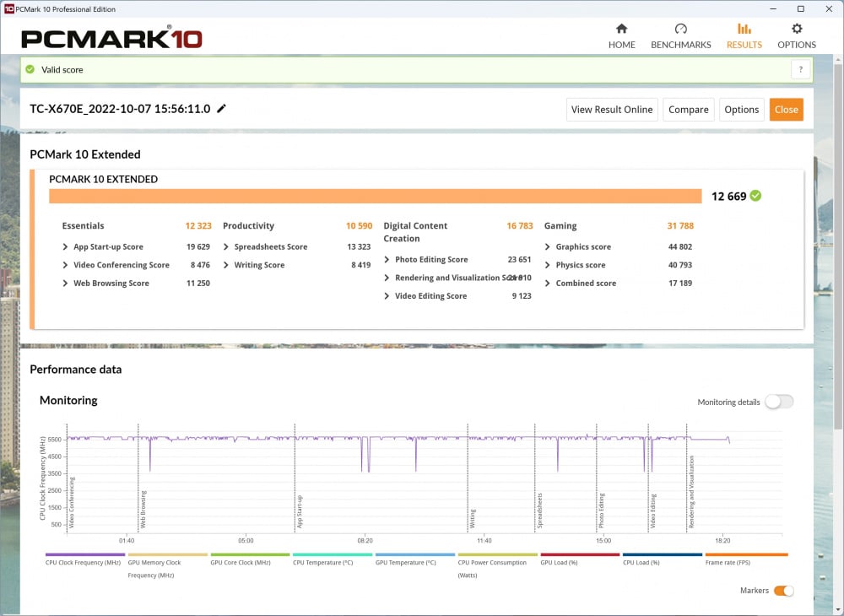Close the result with orange Close button
Viewport: 844px width, 616px height.
click(786, 110)
